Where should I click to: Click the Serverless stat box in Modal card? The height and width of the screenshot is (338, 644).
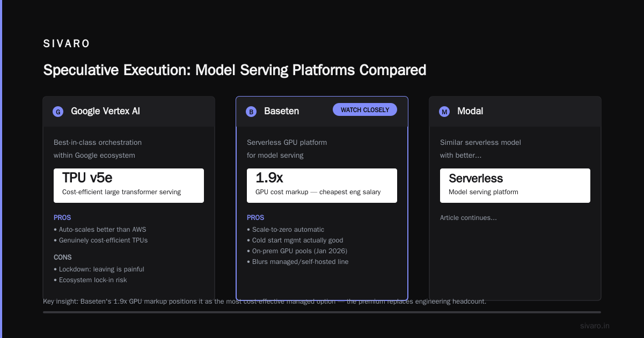(x=515, y=186)
